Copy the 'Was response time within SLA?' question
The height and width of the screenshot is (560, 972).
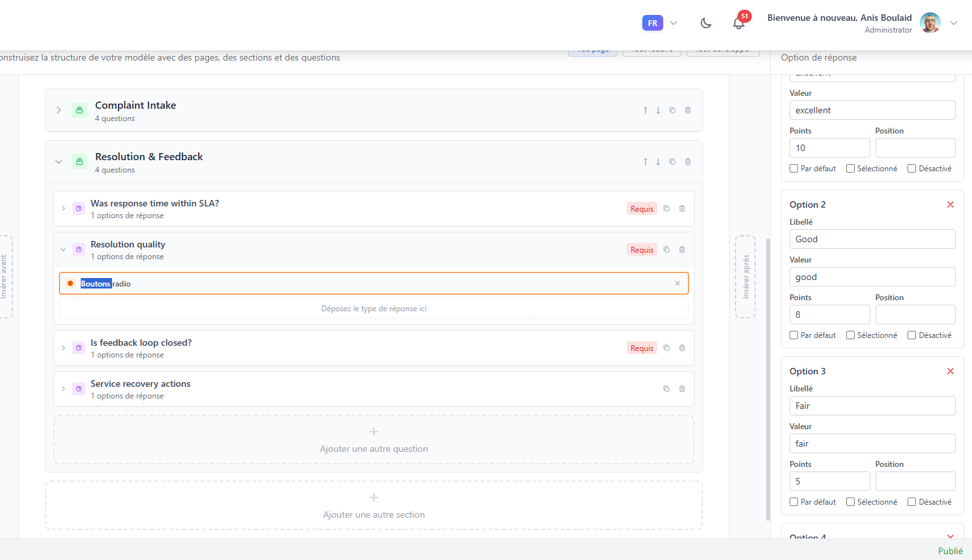(x=666, y=208)
